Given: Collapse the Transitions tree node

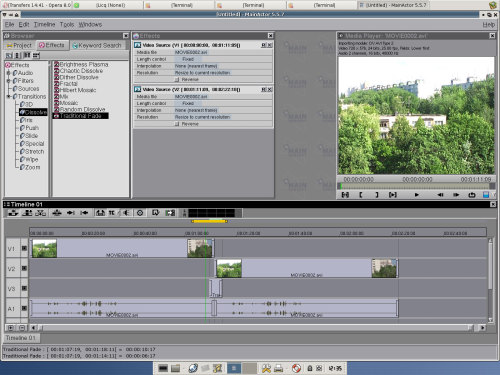Looking at the screenshot, I should pyautogui.click(x=9, y=96).
